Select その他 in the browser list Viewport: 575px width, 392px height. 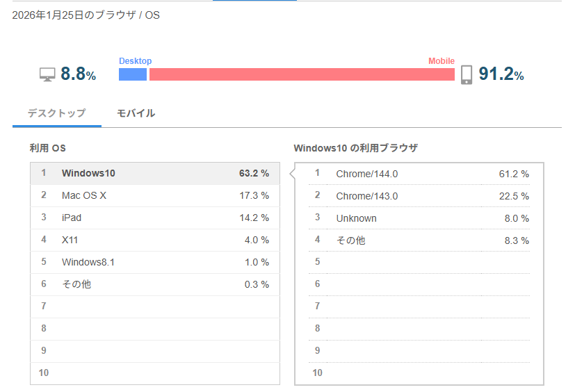tap(419, 240)
